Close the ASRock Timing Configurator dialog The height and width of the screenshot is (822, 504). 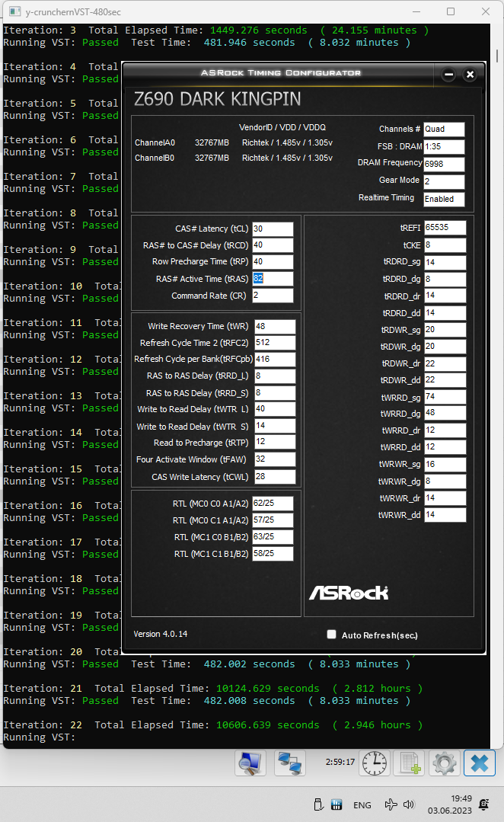pyautogui.click(x=470, y=75)
